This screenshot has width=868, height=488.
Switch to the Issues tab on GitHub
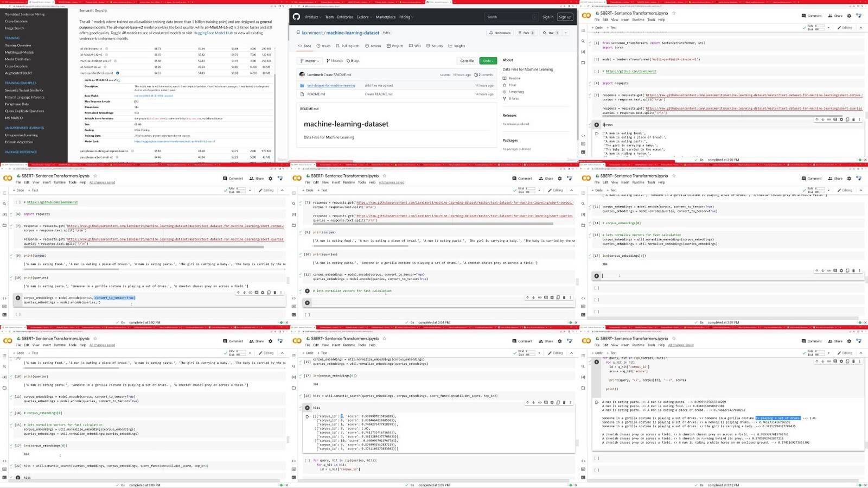323,46
